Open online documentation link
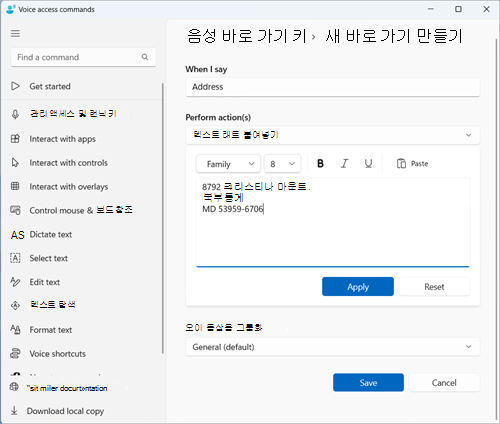Screen dimensions: 500x424 coord(67,388)
